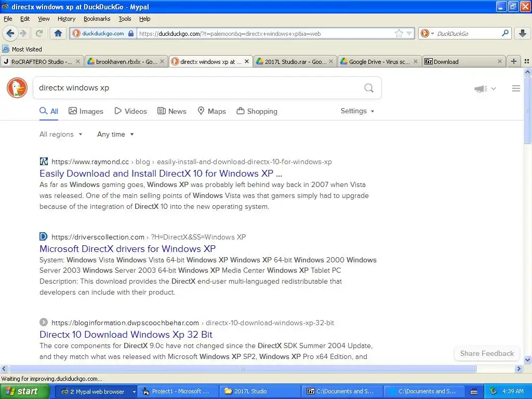Switch to 2017L Studio taskbar folder
The width and height of the screenshot is (532, 399).
point(260,392)
